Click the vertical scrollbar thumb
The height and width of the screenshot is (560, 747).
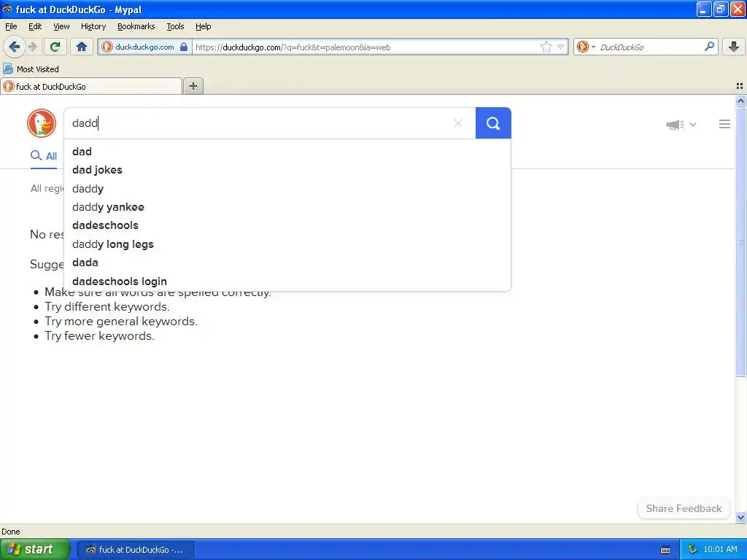point(740,241)
